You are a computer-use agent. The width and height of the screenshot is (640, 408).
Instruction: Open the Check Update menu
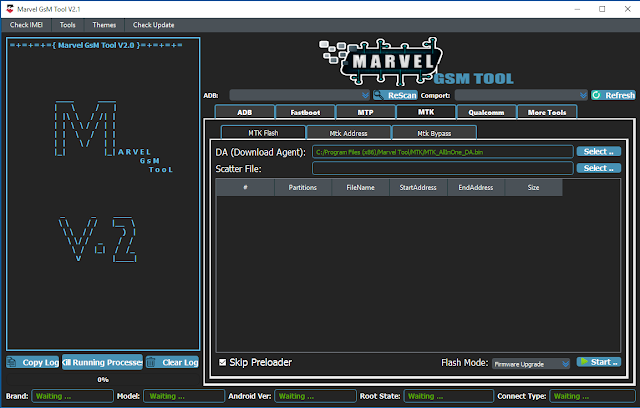click(x=153, y=25)
